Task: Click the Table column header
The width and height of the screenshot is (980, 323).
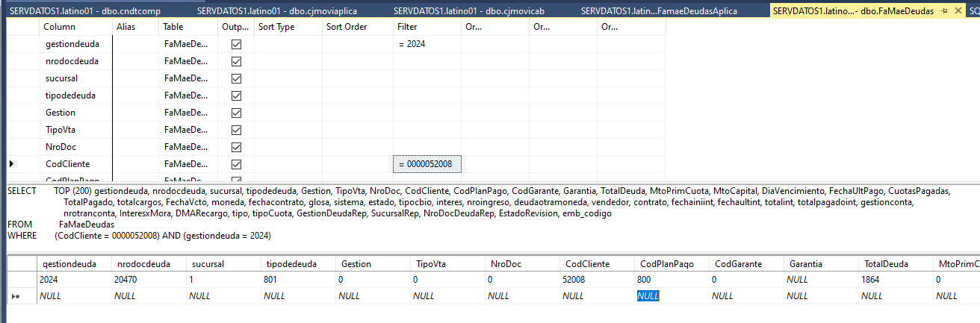Action: [x=188, y=27]
